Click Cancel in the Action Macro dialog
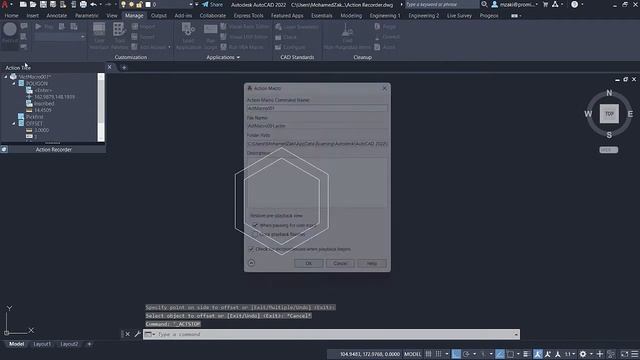Image resolution: width=640 pixels, height=360 pixels. click(x=340, y=263)
